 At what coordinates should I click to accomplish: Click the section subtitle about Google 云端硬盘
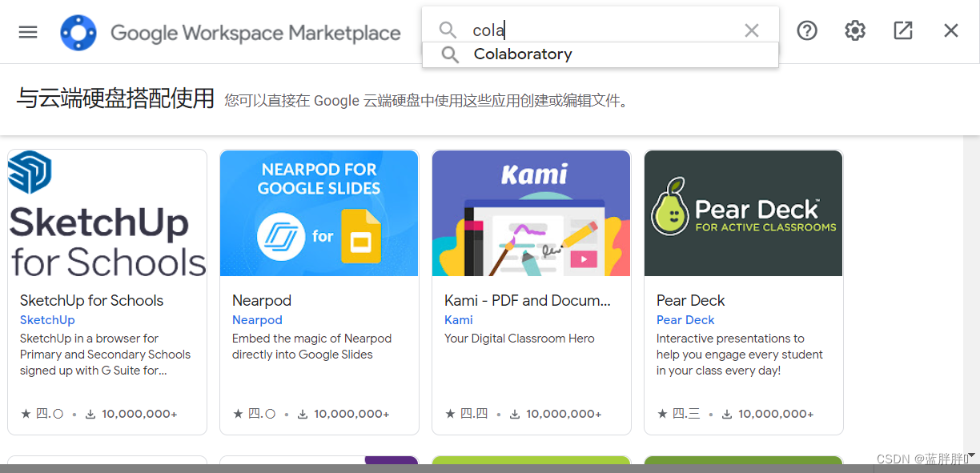427,101
